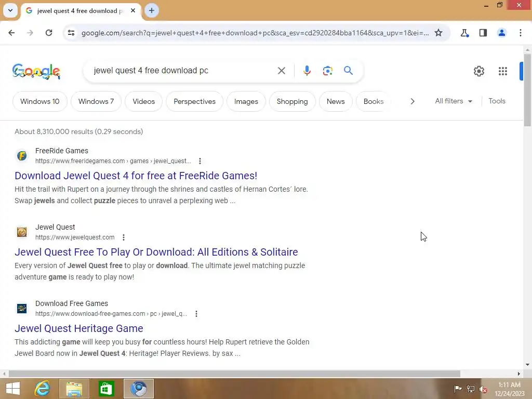
Task: Click Download Free Games site favicon
Action: 22,309
